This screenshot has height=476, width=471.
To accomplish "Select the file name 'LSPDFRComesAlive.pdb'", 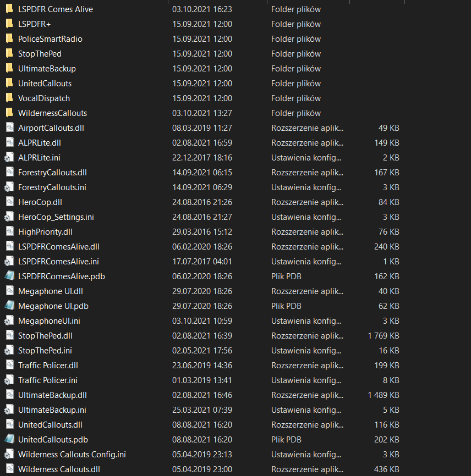I will [62, 276].
